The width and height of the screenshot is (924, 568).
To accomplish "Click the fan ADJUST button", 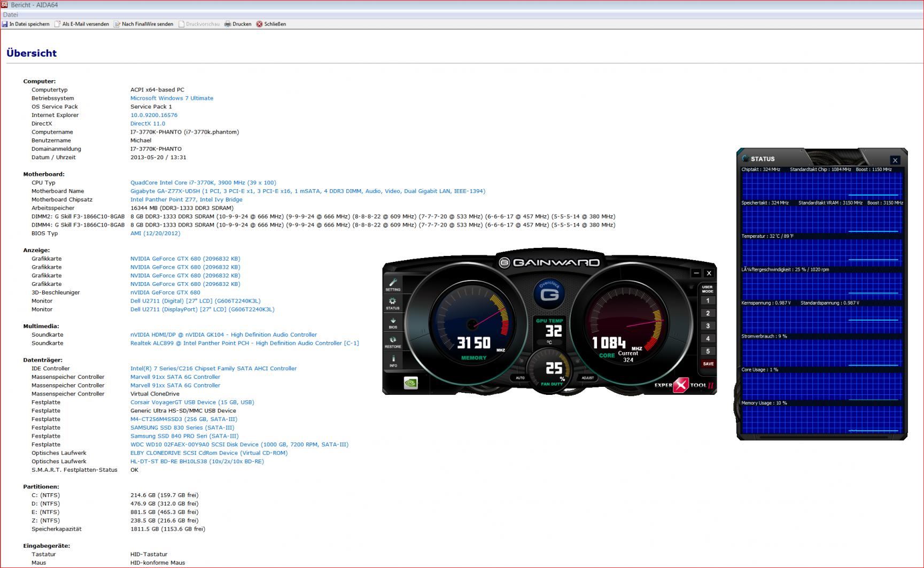I will coord(588,378).
